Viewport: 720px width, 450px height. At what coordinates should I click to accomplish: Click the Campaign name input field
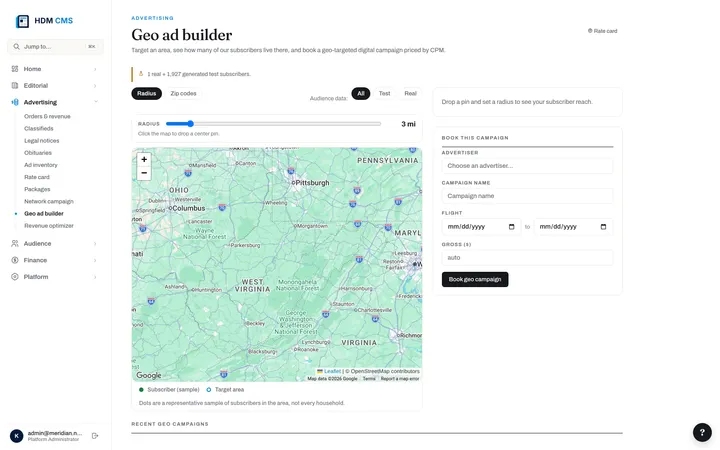(527, 196)
